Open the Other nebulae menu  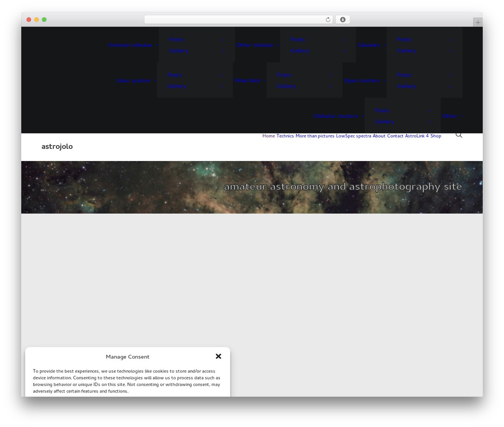point(255,45)
